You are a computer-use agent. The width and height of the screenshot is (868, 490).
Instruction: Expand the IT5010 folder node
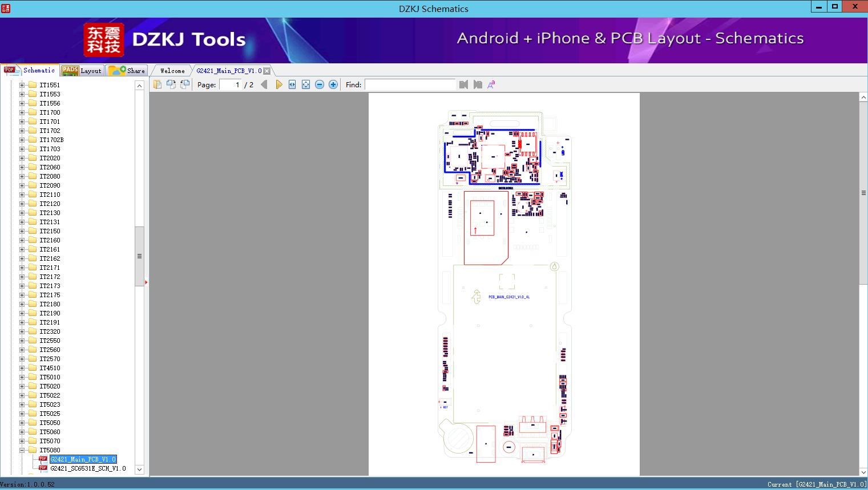coord(22,377)
